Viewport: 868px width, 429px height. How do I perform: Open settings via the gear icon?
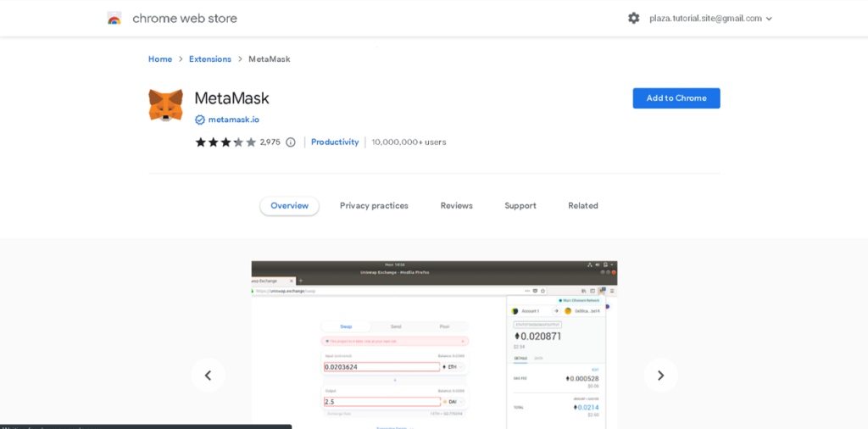[634, 19]
